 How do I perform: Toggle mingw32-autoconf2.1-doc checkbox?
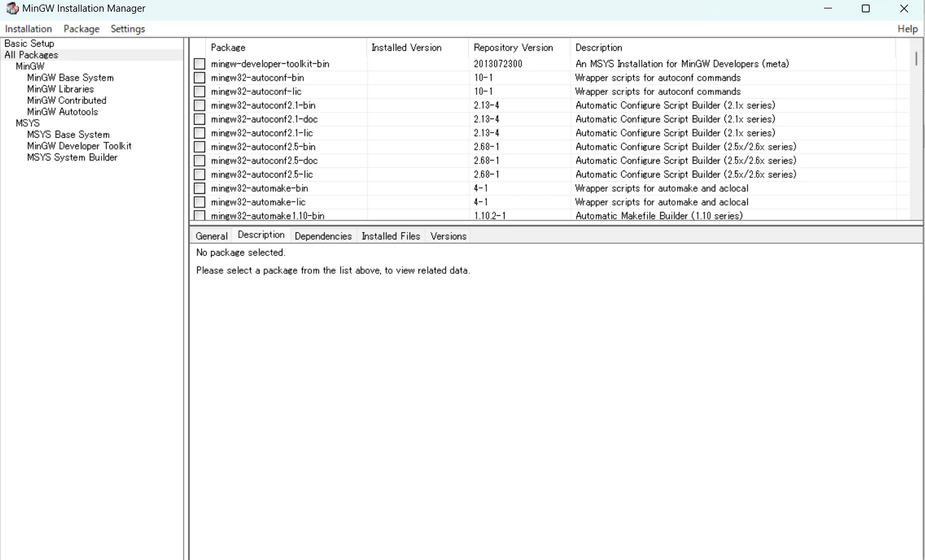pyautogui.click(x=199, y=120)
